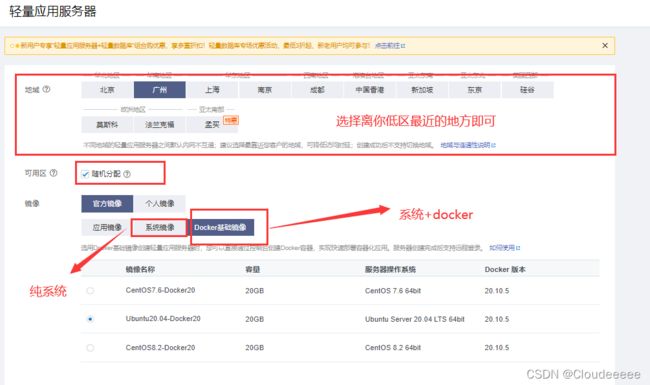Choose the CentOS8.2-Docker20 radio button
The width and height of the screenshot is (650, 385).
90,348
